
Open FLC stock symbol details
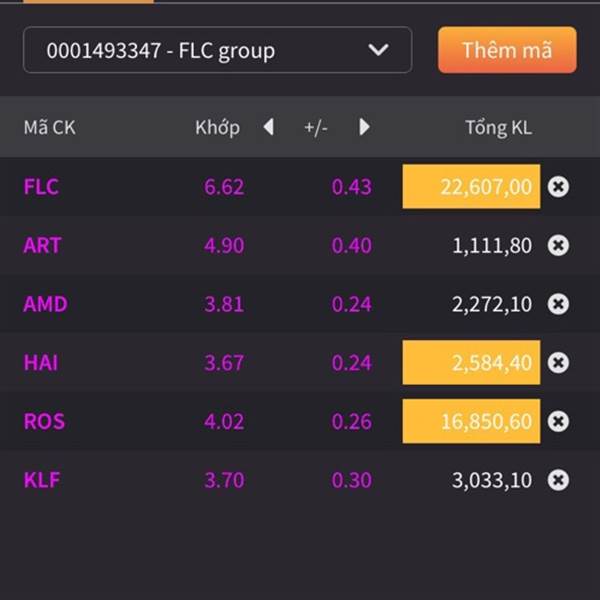coord(41,187)
